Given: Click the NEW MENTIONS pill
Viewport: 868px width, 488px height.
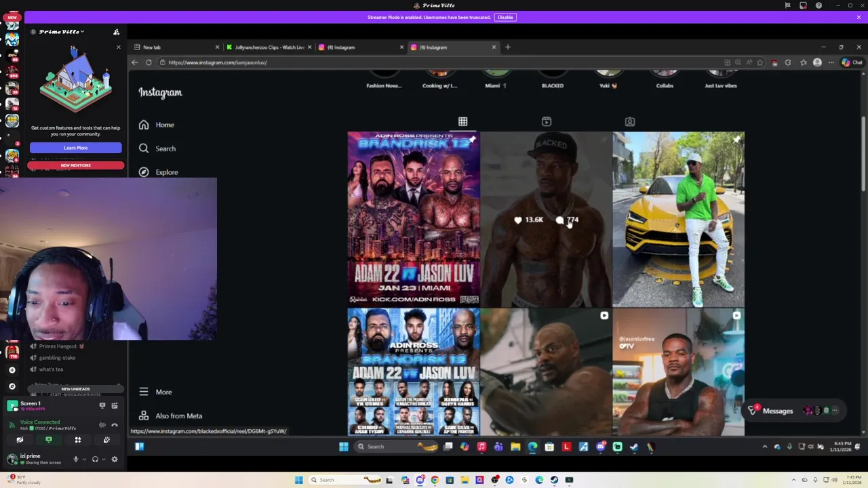Looking at the screenshot, I should pos(76,165).
